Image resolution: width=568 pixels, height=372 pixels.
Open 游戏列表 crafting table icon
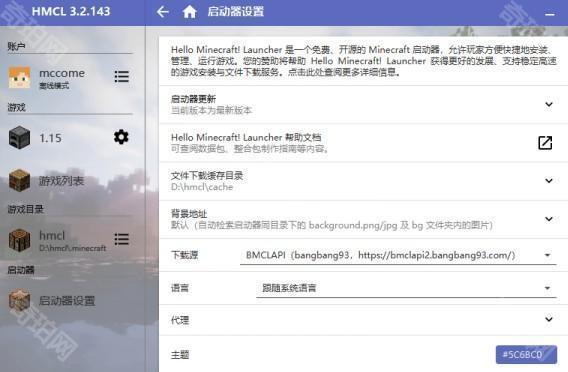[x=20, y=180]
